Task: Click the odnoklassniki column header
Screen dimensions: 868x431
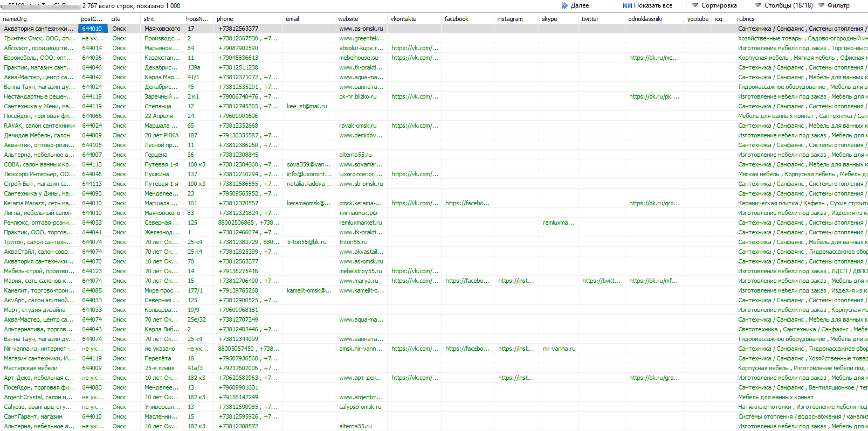Action: pos(655,19)
